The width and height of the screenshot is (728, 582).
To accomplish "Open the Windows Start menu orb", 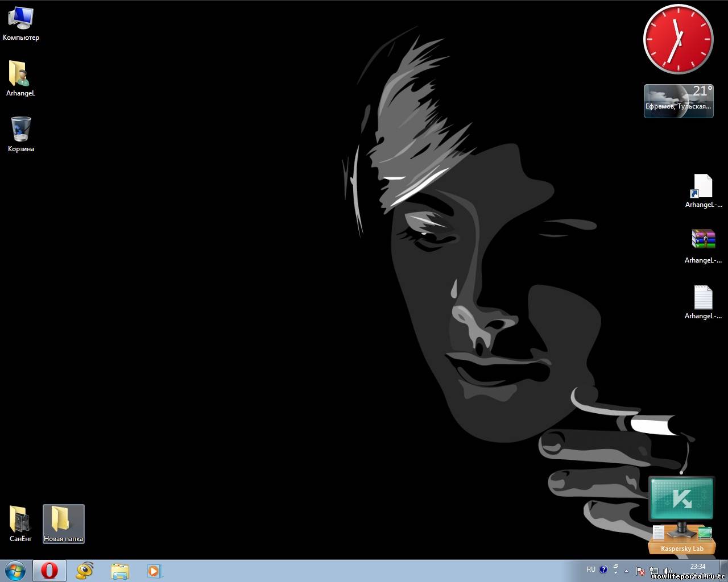I will point(15,571).
